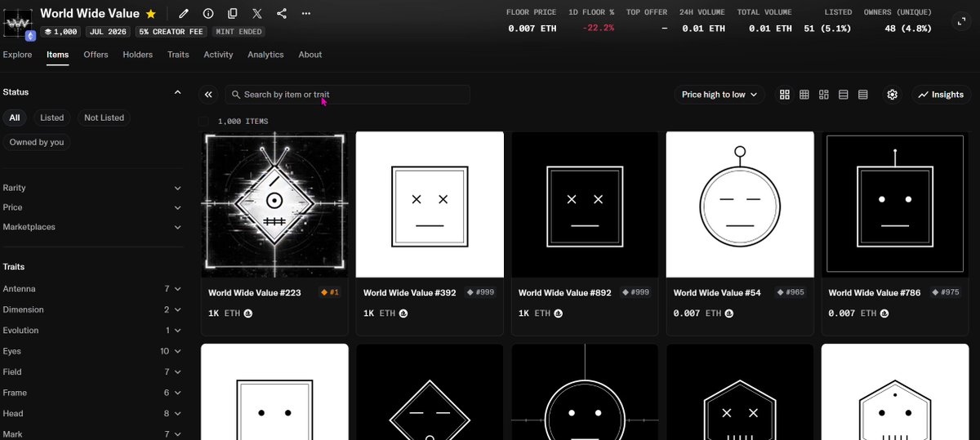Click the copy icon in header

233,14
